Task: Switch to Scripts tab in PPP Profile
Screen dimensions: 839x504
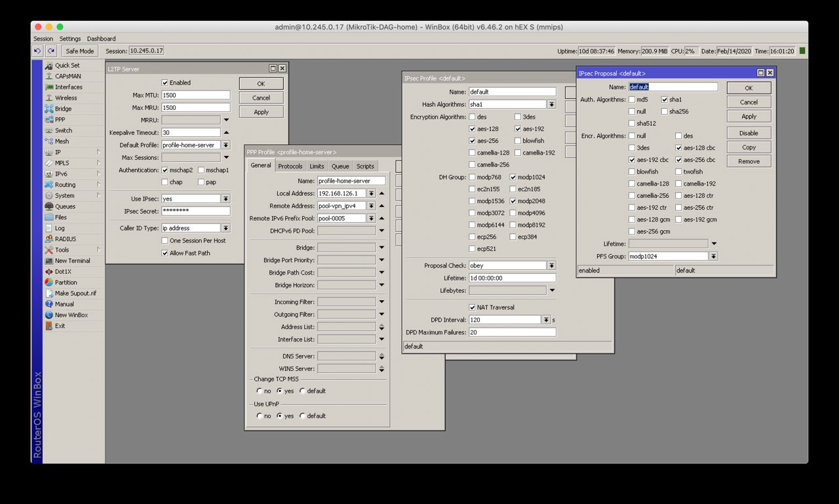Action: (365, 166)
